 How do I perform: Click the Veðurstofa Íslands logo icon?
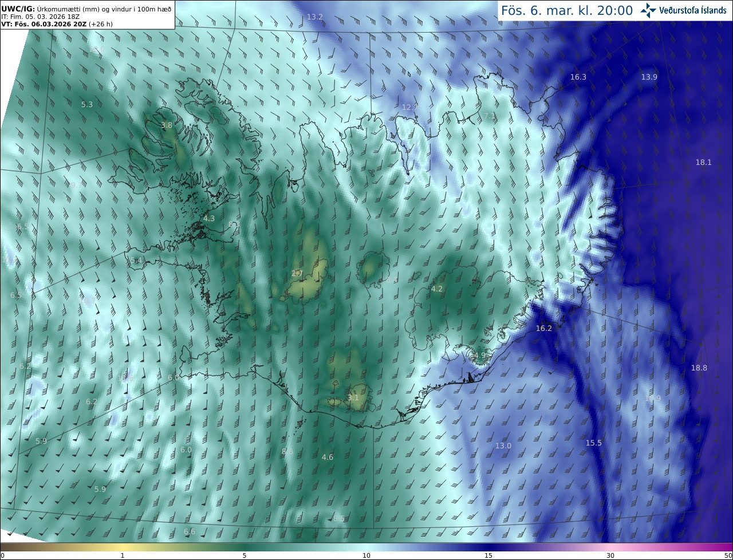(x=649, y=10)
